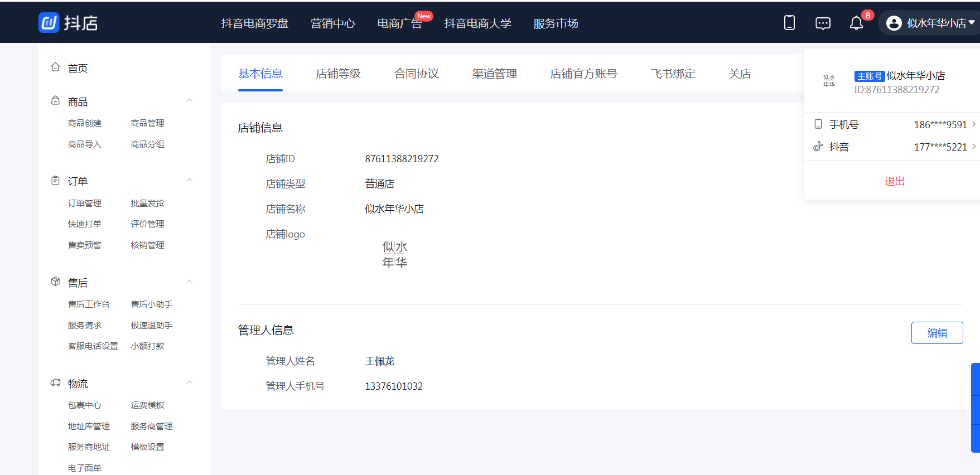Image resolution: width=980 pixels, height=475 pixels.
Task: Open 服务商管理 in sidebar
Action: click(x=152, y=426)
